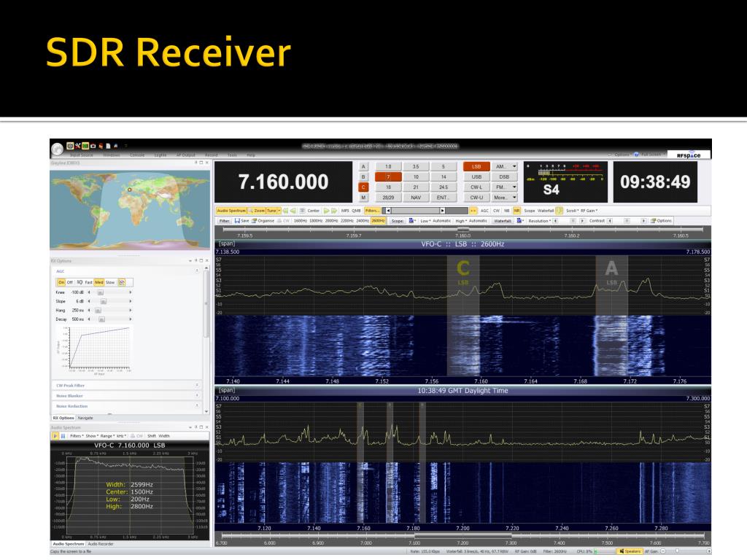Open the tools wrench icon in title bar
This screenshot has height=560, width=747.
click(77, 146)
